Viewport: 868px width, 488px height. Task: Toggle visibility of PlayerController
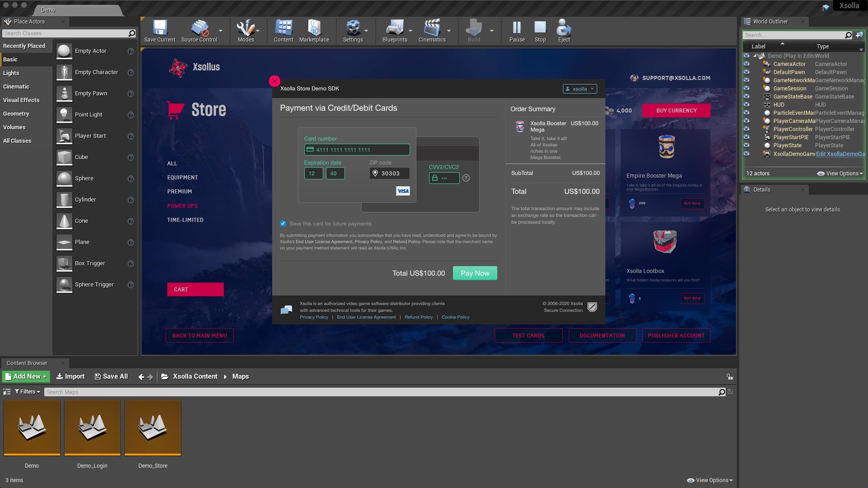tap(746, 129)
